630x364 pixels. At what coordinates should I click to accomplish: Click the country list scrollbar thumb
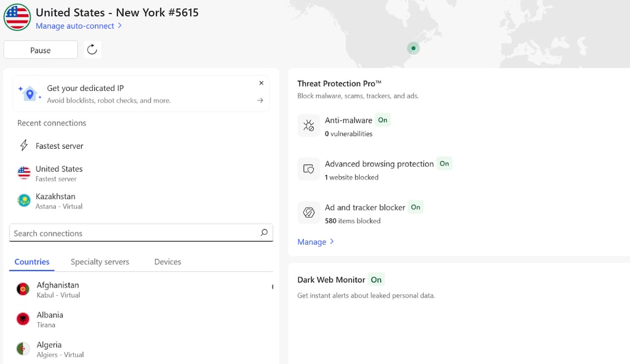[x=273, y=287]
